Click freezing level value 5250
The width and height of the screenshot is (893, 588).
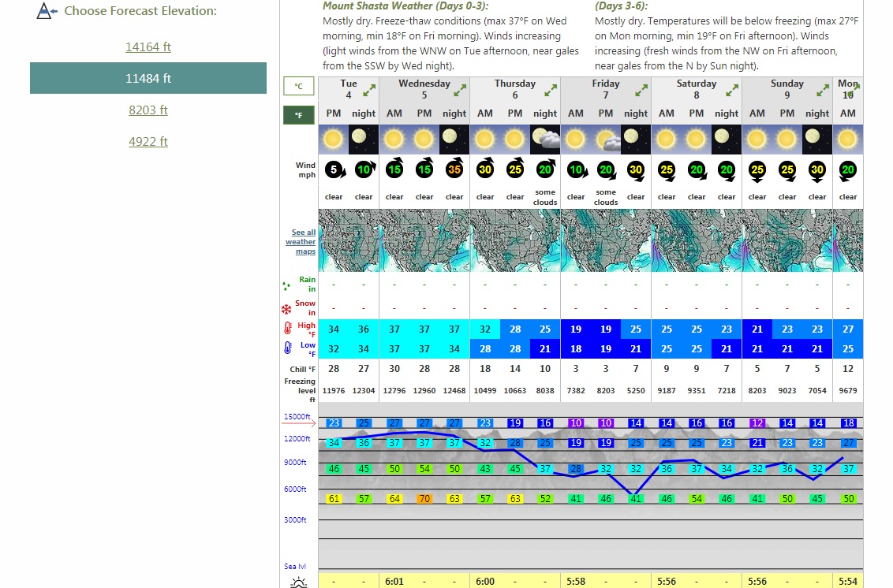point(636,390)
